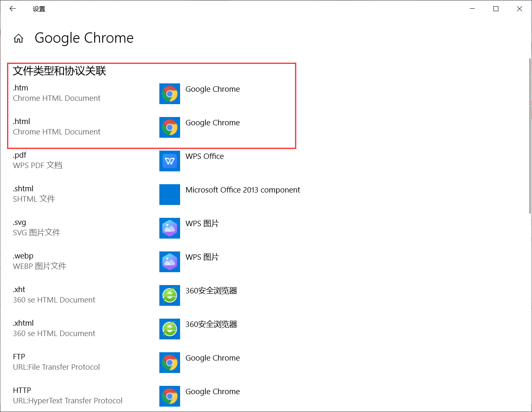Click the .htm file type label
Viewport: 532px width, 412px height.
(20, 88)
